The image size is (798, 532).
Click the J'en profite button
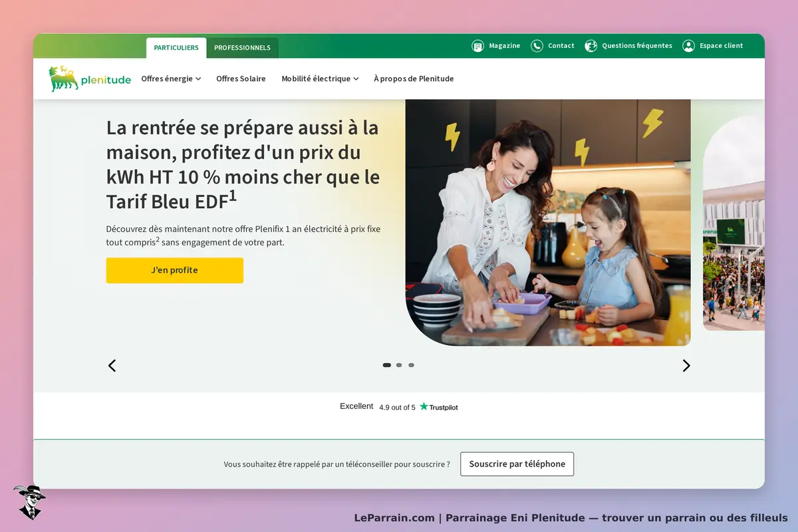pos(175,271)
